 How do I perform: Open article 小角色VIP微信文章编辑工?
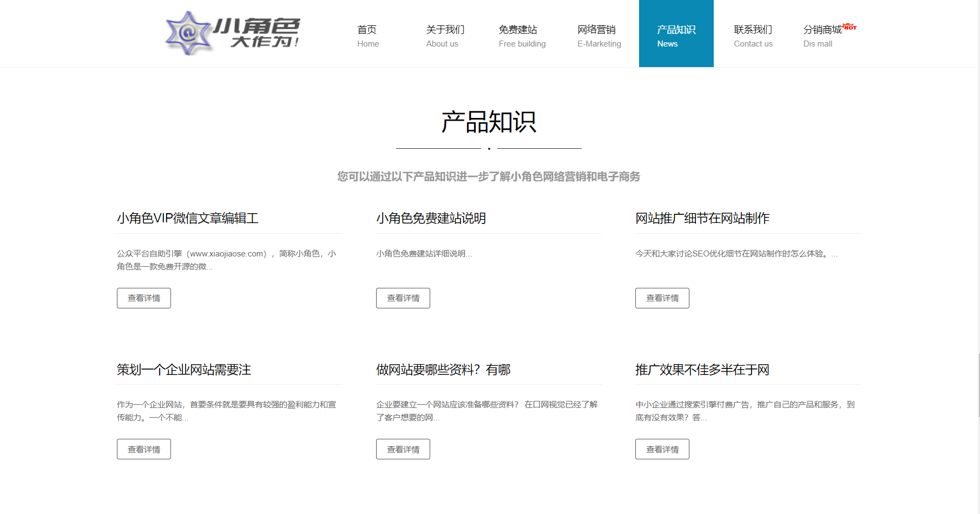[188, 218]
